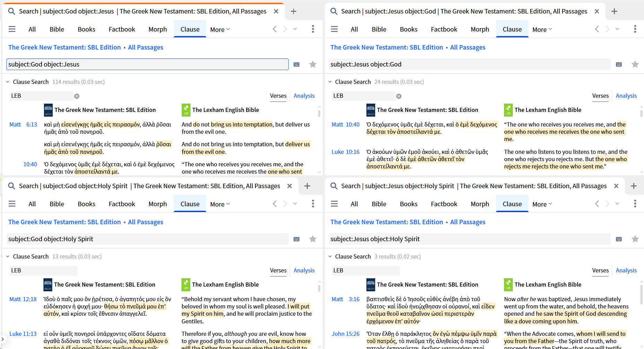Open hamburger menu in God-Holy Spirit search panel
Screen dimensions: 644x349
point(12,204)
